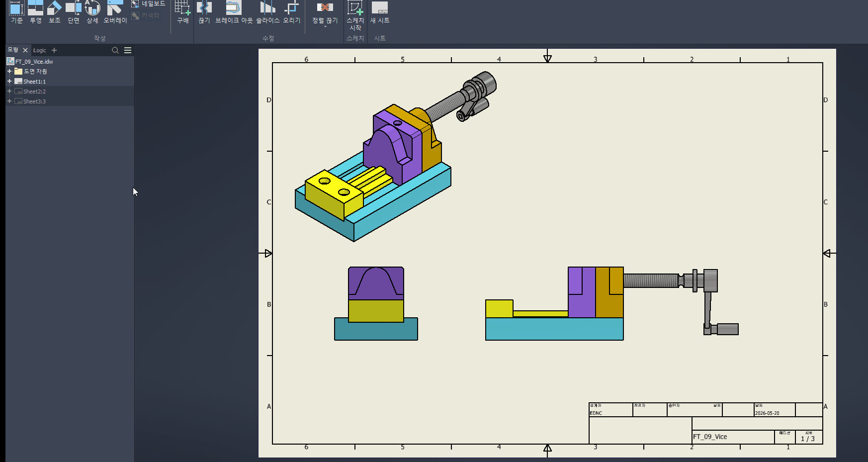Start the 단면 section view tool

tap(74, 12)
